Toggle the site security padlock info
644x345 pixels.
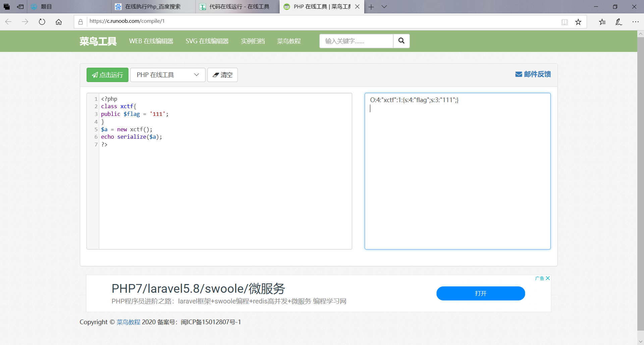tap(80, 21)
